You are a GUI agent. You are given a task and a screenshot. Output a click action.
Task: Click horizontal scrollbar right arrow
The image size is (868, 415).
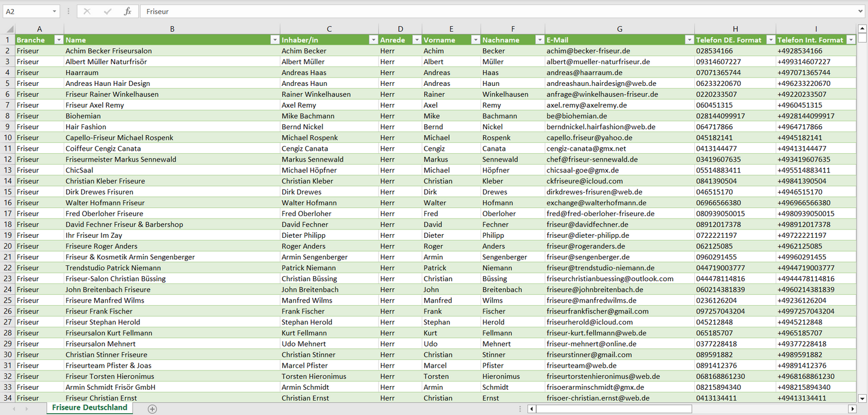coord(852,408)
